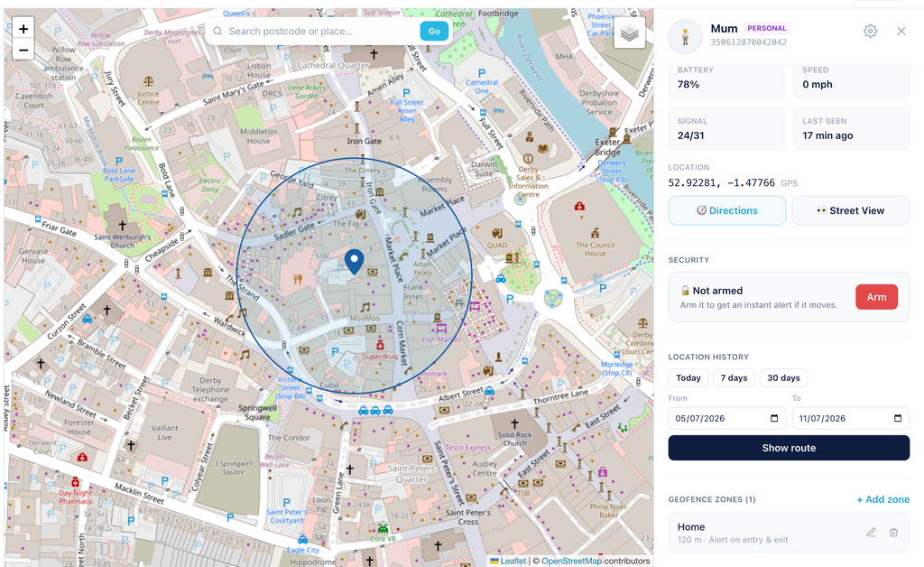Click Mum's avatar icon

(x=685, y=36)
